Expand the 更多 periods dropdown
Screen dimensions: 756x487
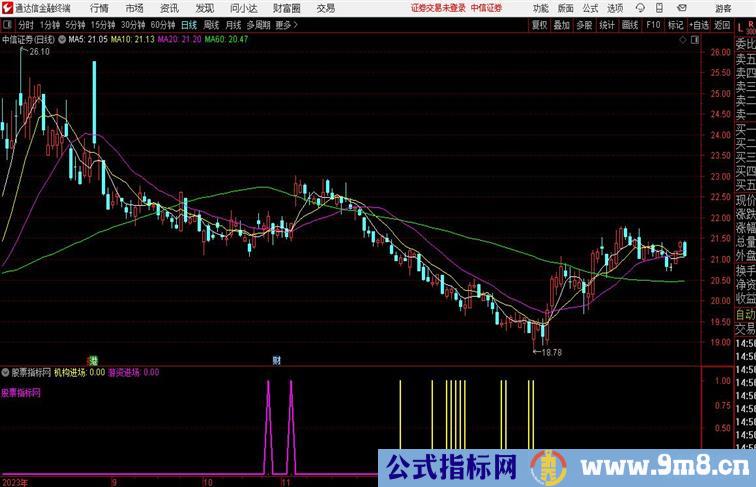point(286,25)
